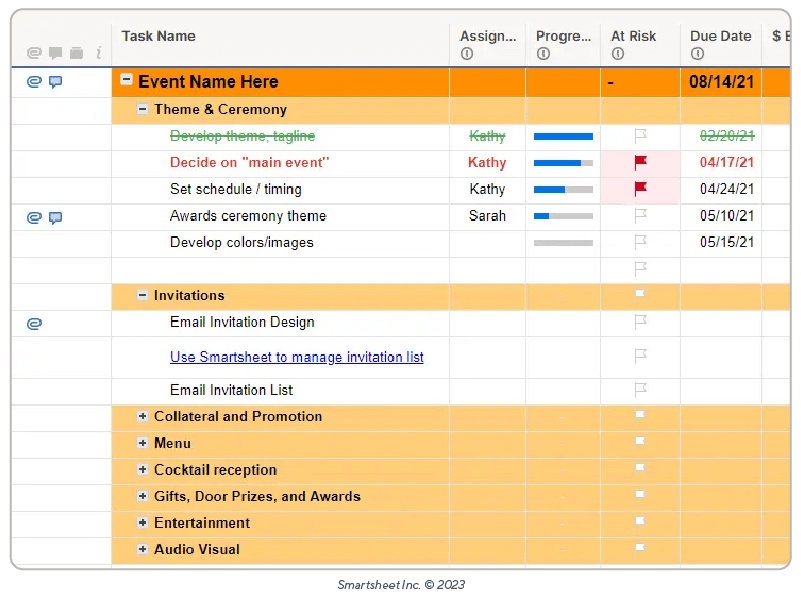
Task: Click the Due Date column header
Action: [x=720, y=36]
